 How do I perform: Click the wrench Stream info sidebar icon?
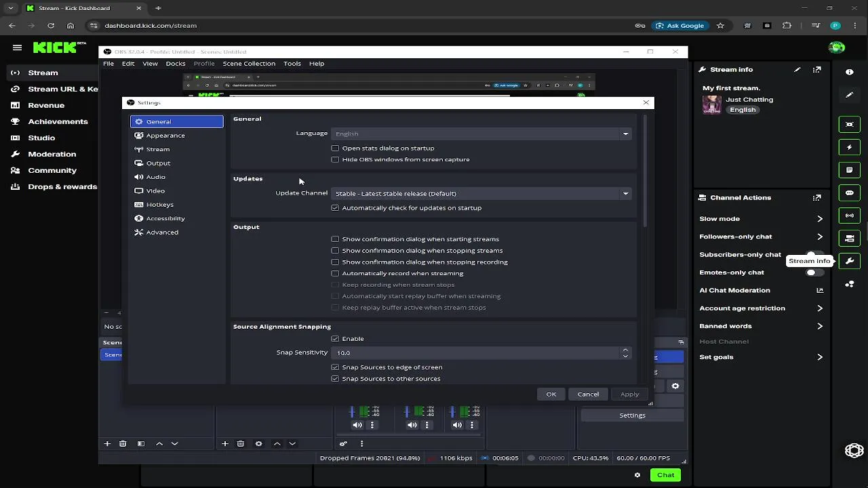[850, 261]
